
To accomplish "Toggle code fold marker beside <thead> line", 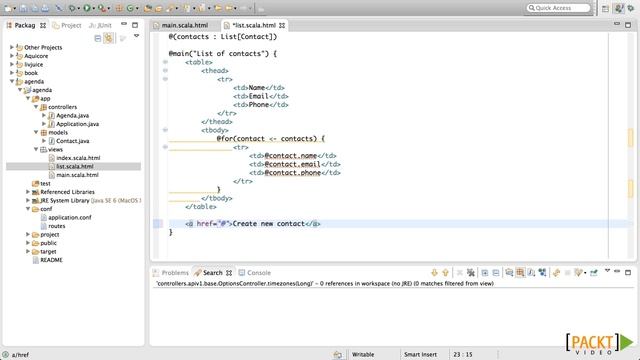I will (165, 71).
